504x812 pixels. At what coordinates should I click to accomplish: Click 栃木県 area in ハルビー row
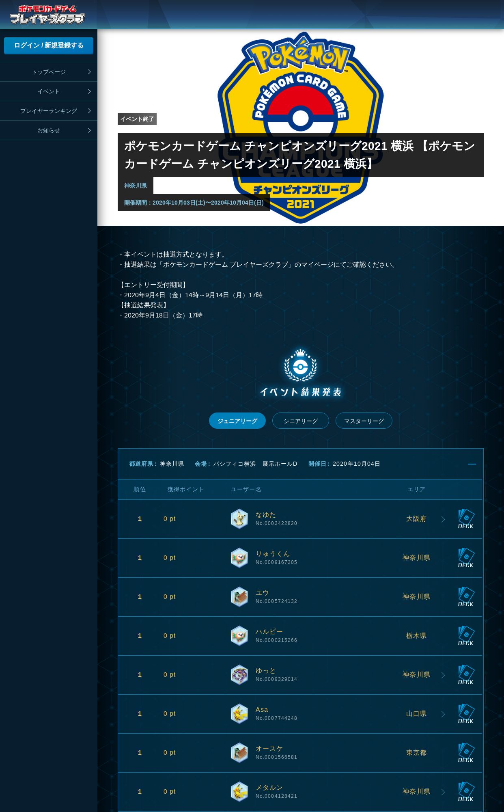click(416, 636)
